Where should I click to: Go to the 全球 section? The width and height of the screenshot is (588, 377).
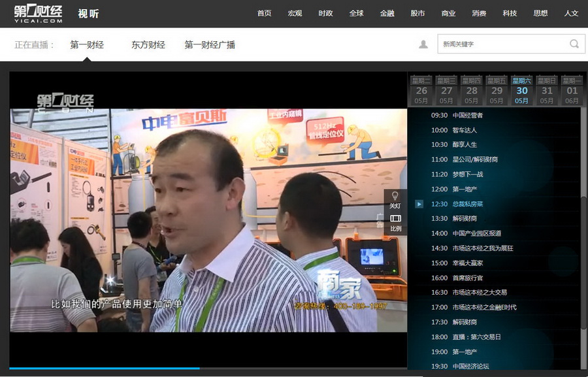click(x=356, y=14)
